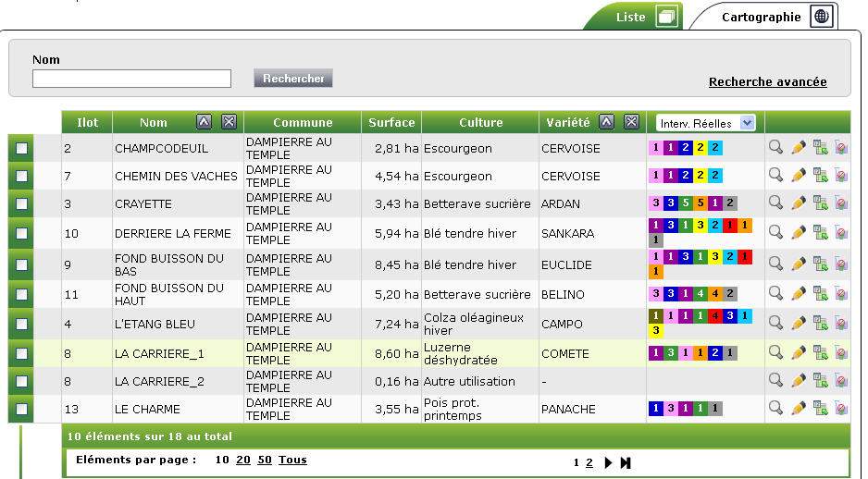
Task: Click the red intervention swatch in EUCLIDE row
Action: coord(745,257)
